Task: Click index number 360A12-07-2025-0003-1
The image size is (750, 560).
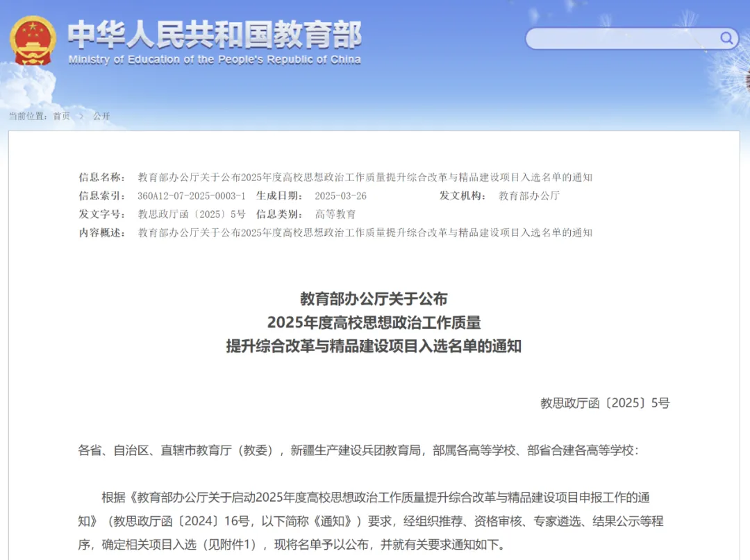Action: click(191, 196)
